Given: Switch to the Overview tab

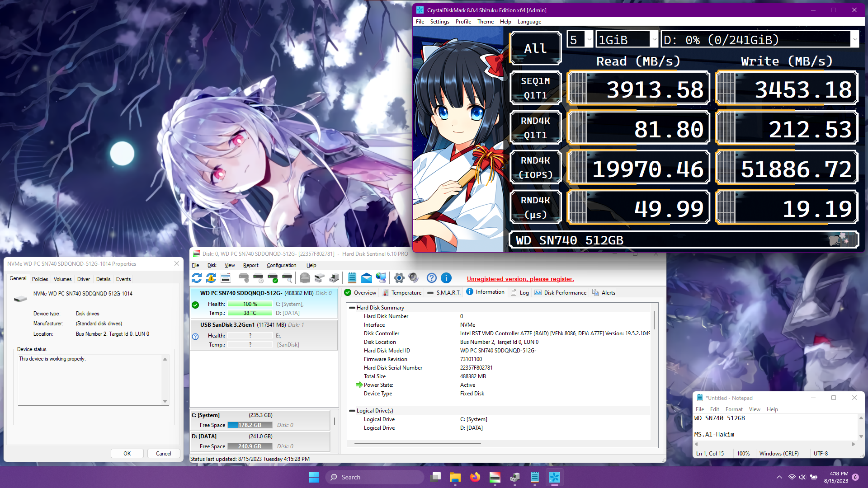Looking at the screenshot, I should tap(360, 293).
